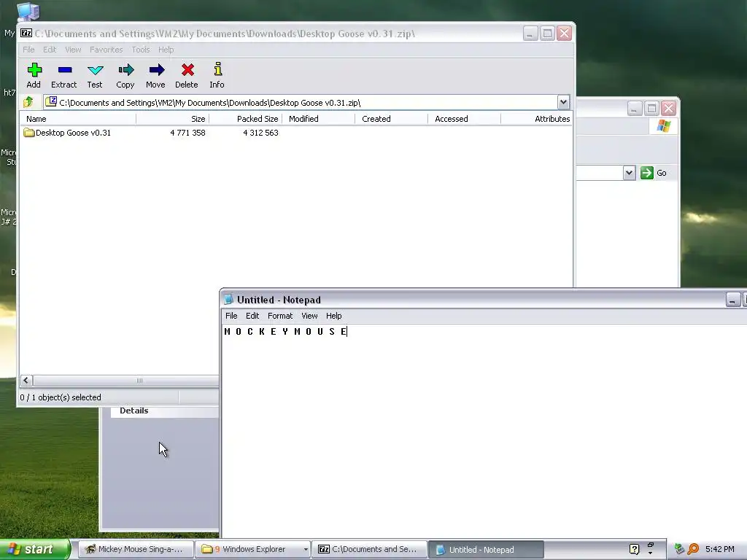Click the Extract toolbar icon
Screen dimensions: 747x560
pyautogui.click(x=64, y=76)
